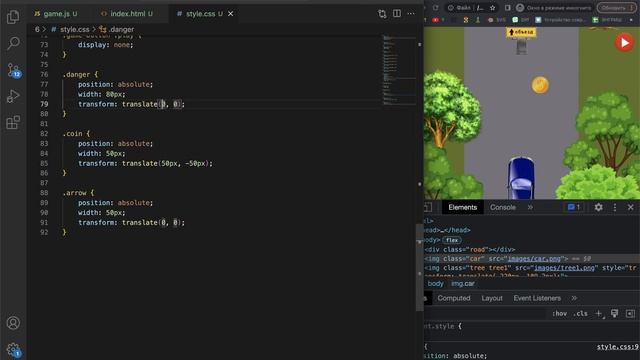The width and height of the screenshot is (640, 360).
Task: Open the Accounts menu in the activity bar
Action: [x=13, y=323]
